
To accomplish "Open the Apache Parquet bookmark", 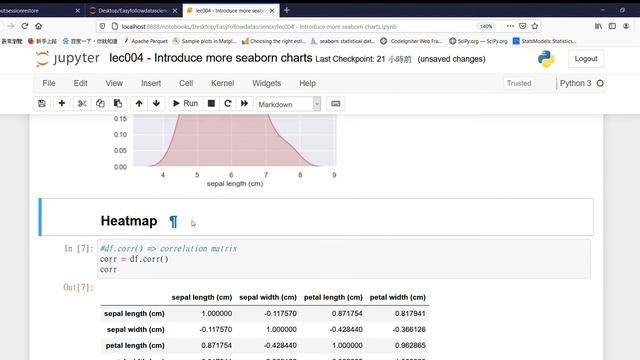I will pos(146,41).
